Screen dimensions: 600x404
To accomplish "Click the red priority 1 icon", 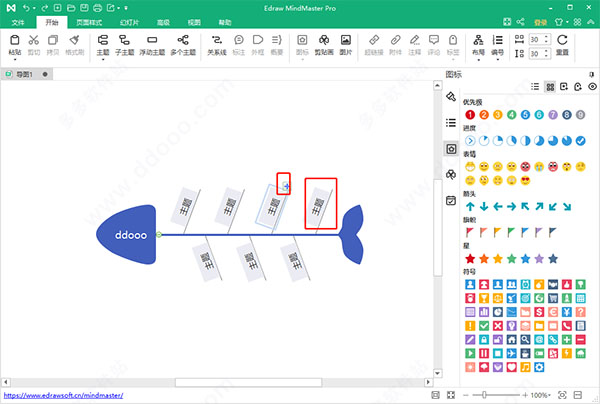I will [470, 115].
